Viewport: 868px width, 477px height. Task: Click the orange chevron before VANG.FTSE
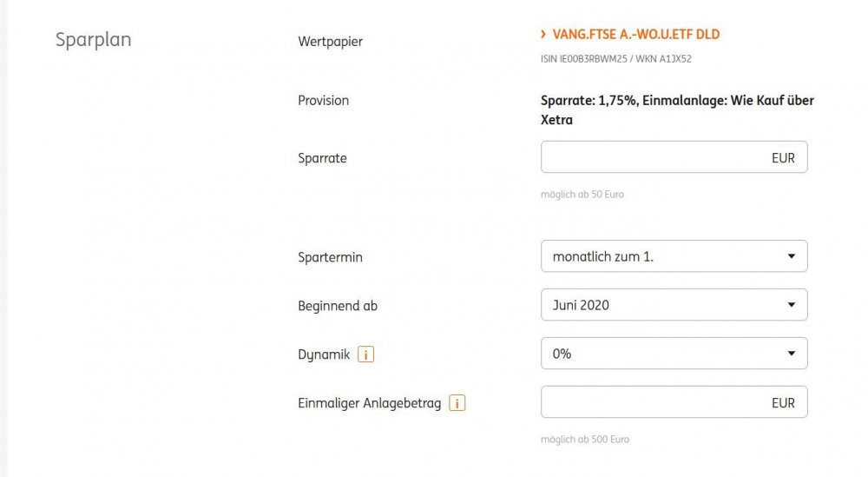click(x=543, y=35)
